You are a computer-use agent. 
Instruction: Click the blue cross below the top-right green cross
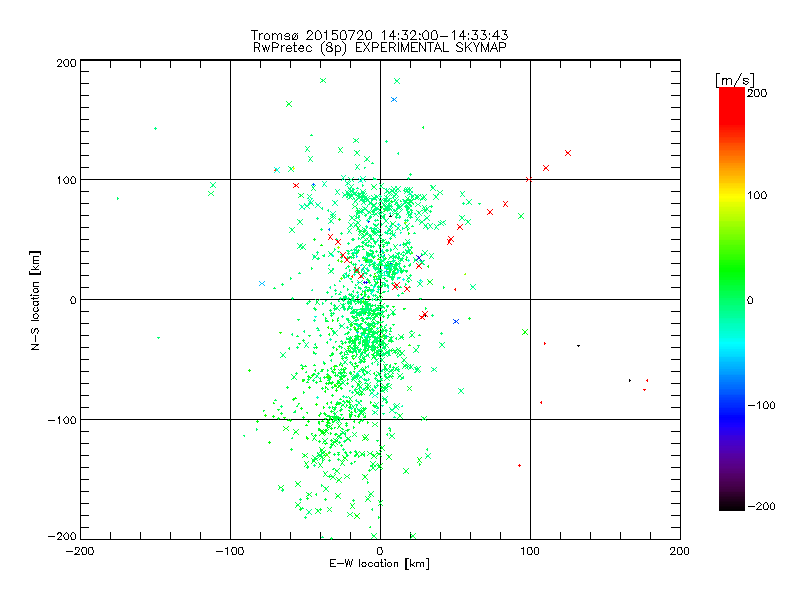pos(394,99)
